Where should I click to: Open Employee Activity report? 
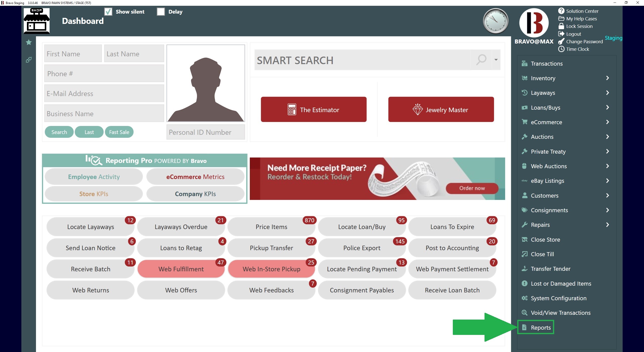click(x=94, y=177)
